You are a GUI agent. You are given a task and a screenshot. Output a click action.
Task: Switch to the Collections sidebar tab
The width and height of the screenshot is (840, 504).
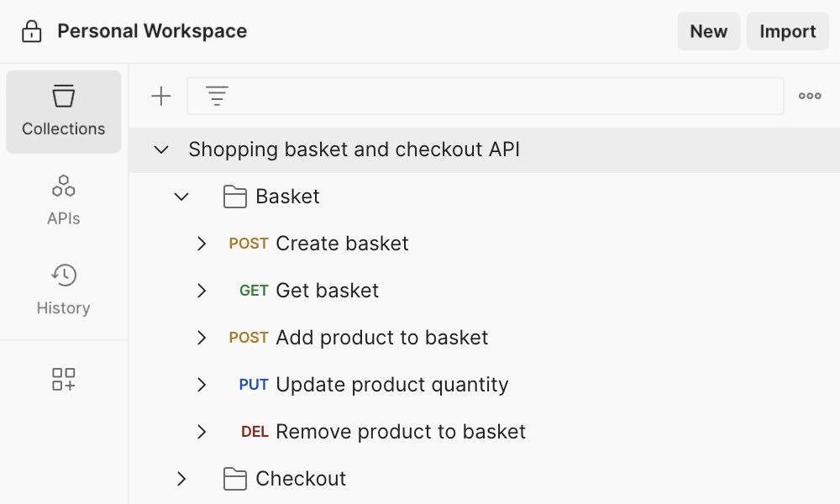tap(64, 112)
